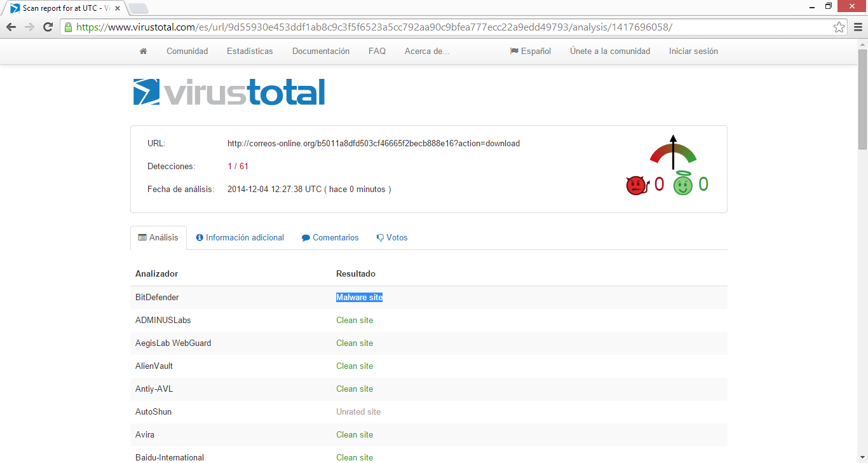Click Unrated site result for AutoShun
The height and width of the screenshot is (463, 868).
tap(358, 411)
